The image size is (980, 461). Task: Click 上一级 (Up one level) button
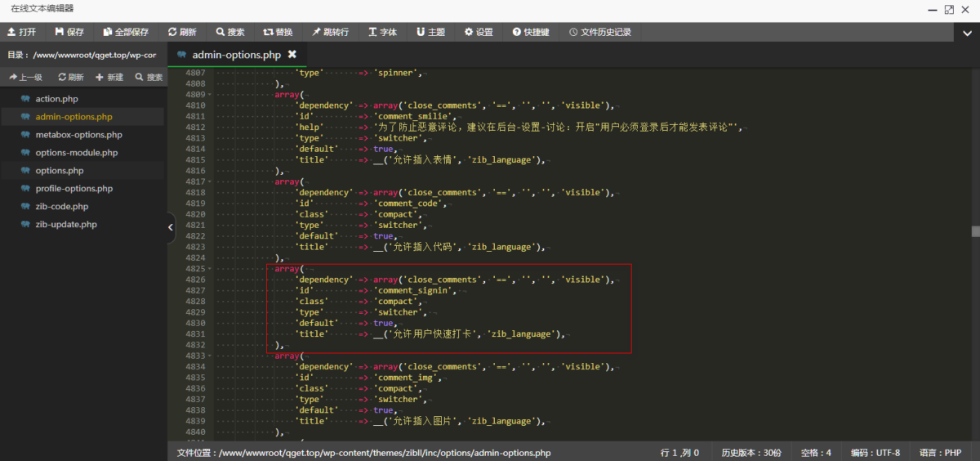click(x=25, y=77)
